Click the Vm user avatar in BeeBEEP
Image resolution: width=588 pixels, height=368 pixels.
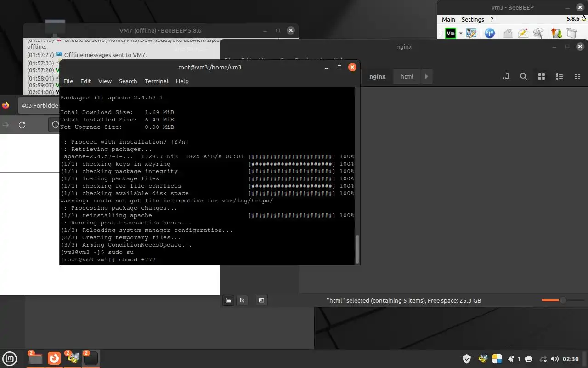pos(451,33)
